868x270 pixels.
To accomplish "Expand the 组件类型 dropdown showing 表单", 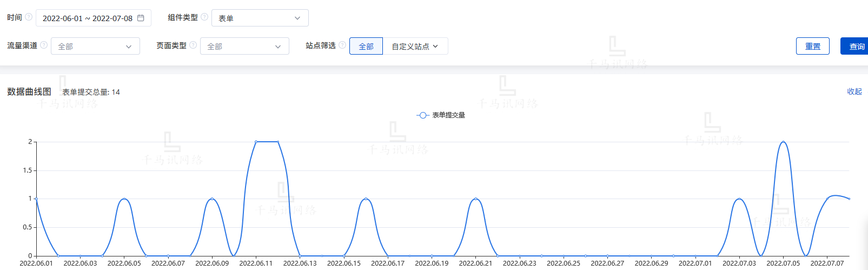I will coord(260,18).
